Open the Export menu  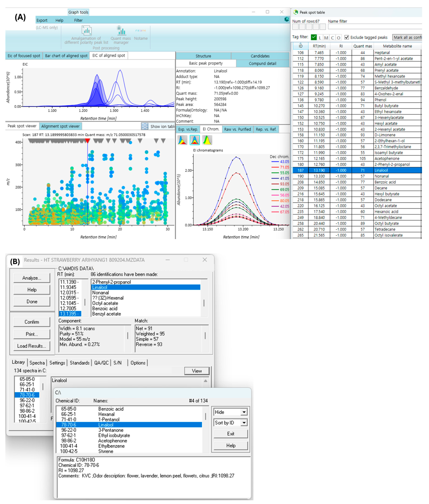pyautogui.click(x=42, y=20)
